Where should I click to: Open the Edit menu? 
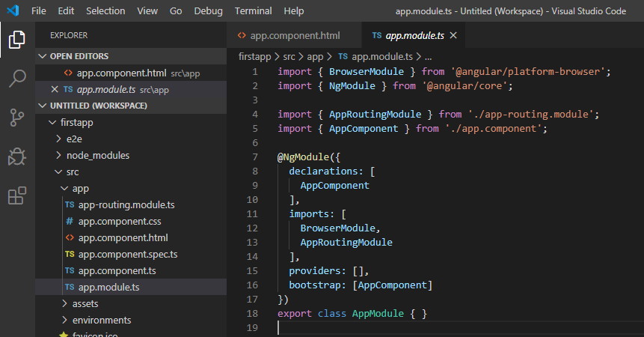[66, 11]
